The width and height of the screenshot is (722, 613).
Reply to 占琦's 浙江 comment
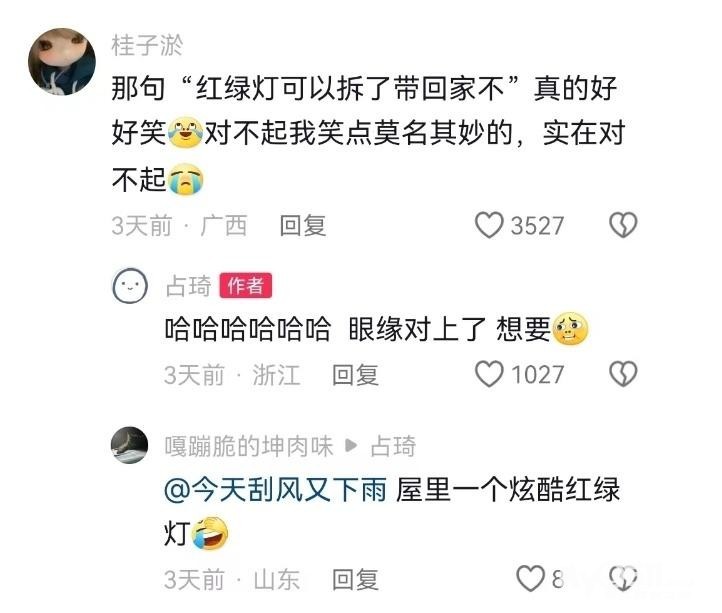click(355, 374)
